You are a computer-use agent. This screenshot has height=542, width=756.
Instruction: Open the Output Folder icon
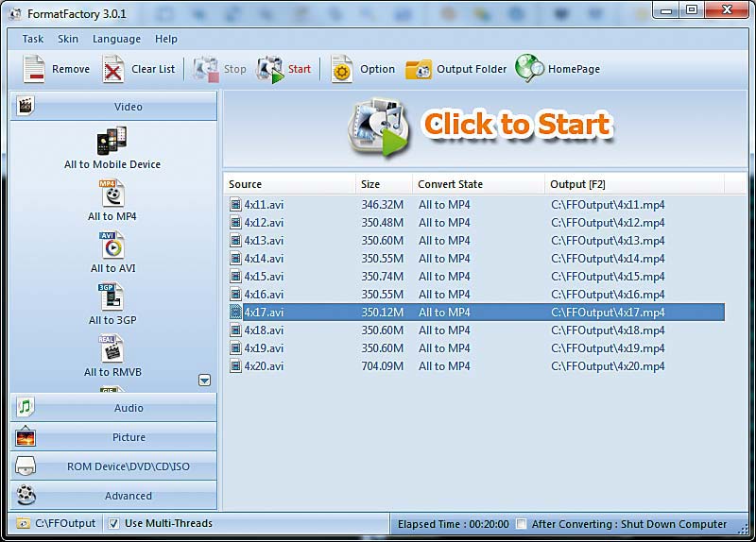[419, 69]
